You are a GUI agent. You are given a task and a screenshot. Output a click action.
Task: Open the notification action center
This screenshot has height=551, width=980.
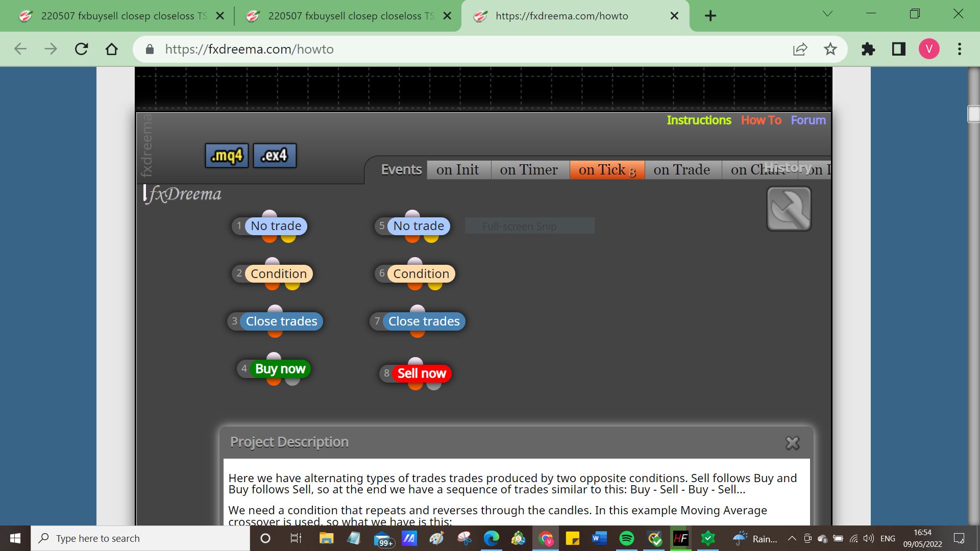click(x=959, y=538)
